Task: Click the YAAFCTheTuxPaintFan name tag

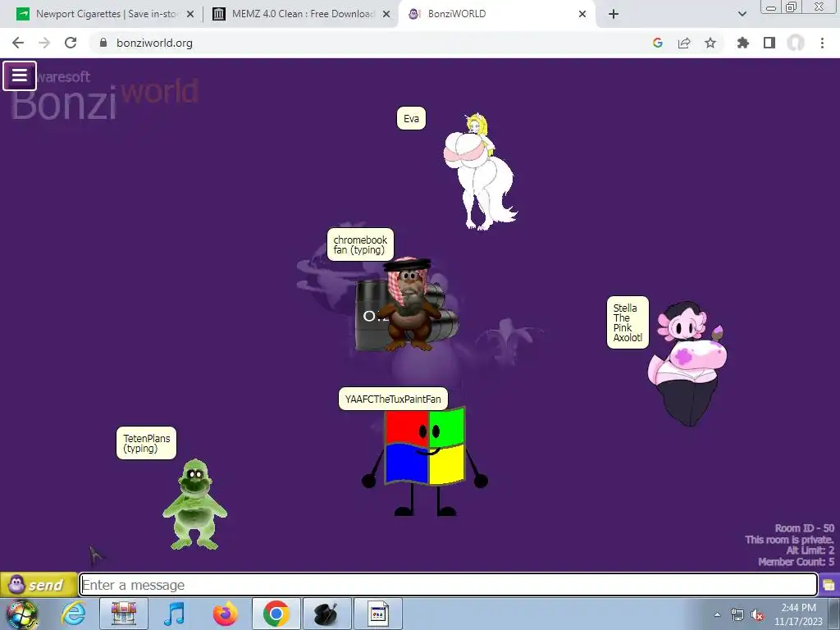Action: click(x=393, y=399)
